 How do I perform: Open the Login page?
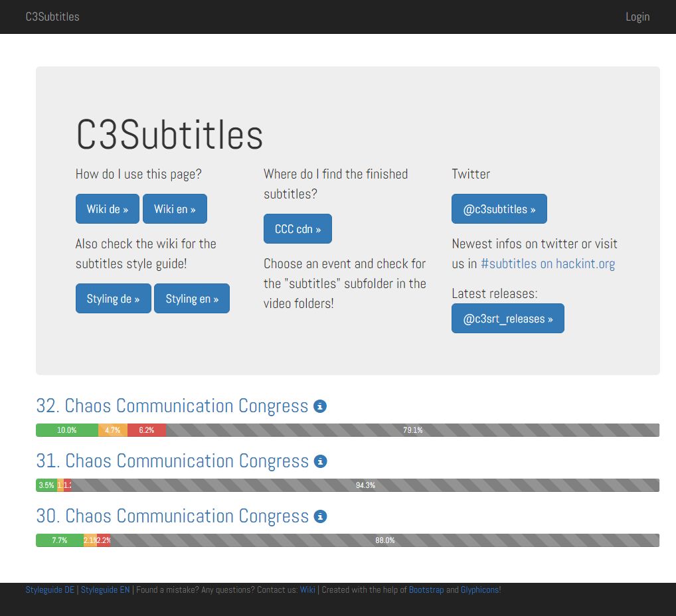click(x=637, y=17)
